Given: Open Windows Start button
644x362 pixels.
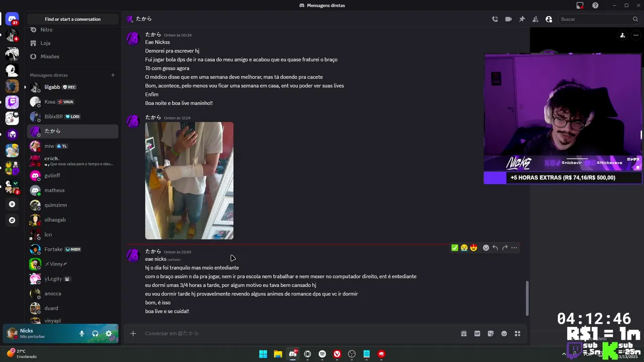Looking at the screenshot, I should click(x=263, y=354).
